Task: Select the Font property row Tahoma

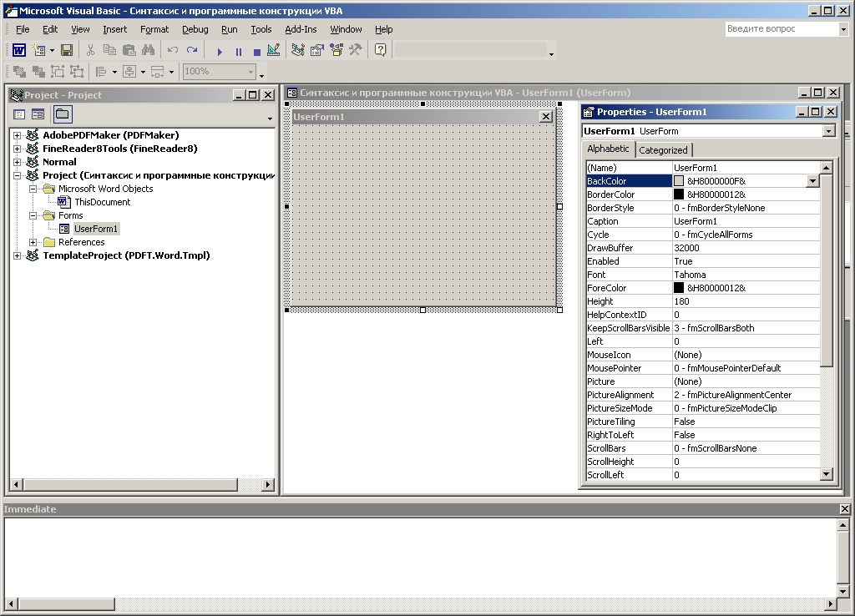Action: point(703,275)
